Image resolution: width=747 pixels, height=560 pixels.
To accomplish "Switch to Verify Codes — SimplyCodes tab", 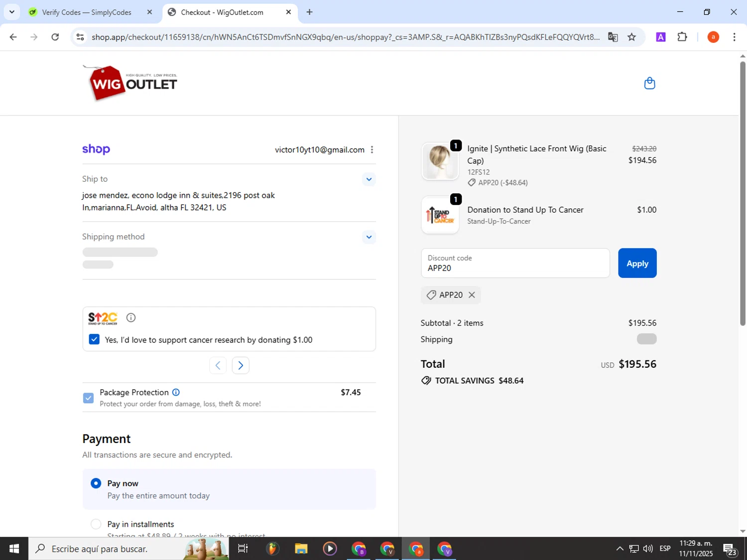I will tap(87, 12).
